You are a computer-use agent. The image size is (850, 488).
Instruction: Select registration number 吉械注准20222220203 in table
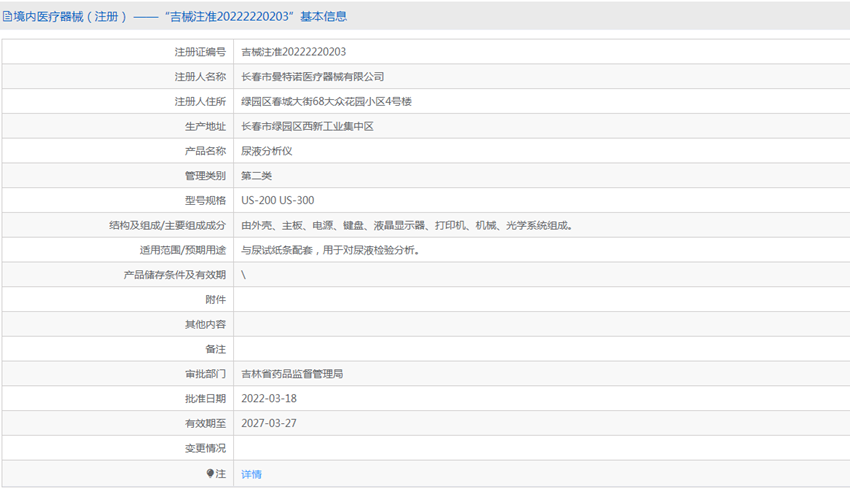click(294, 52)
